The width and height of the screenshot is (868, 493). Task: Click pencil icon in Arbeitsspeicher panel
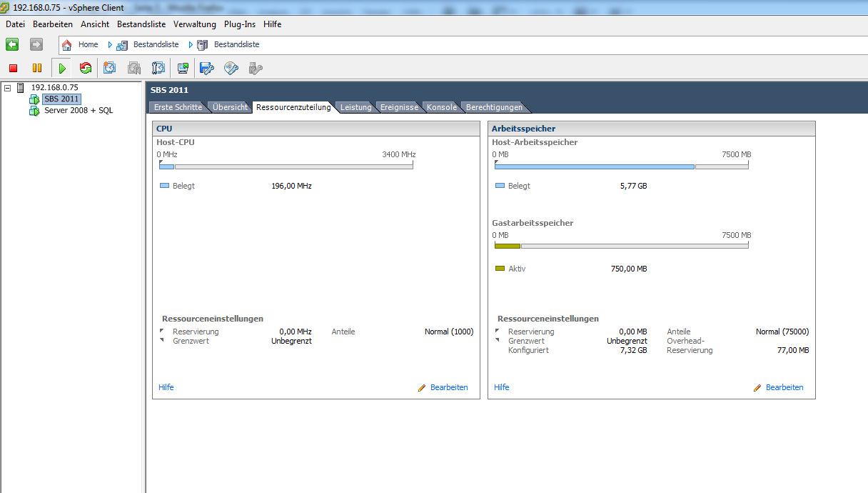(757, 388)
